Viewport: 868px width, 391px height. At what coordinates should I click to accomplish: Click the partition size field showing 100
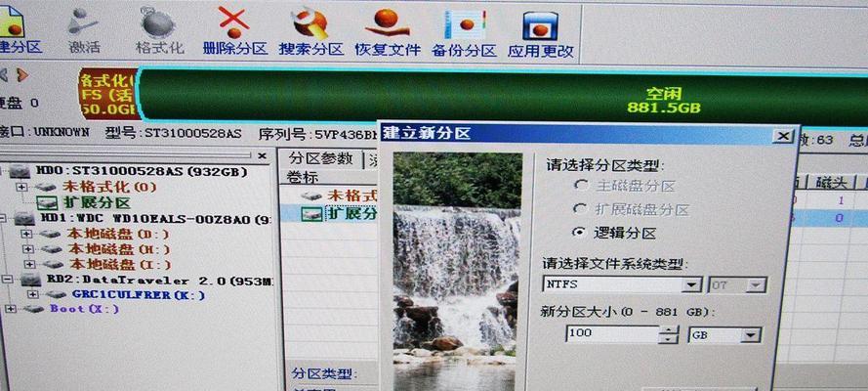click(611, 334)
